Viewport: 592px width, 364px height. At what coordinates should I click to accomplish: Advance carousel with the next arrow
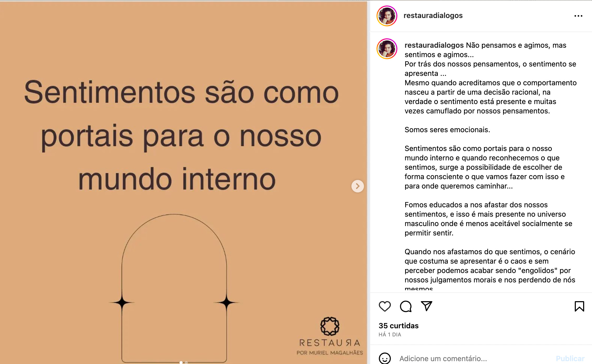(357, 186)
